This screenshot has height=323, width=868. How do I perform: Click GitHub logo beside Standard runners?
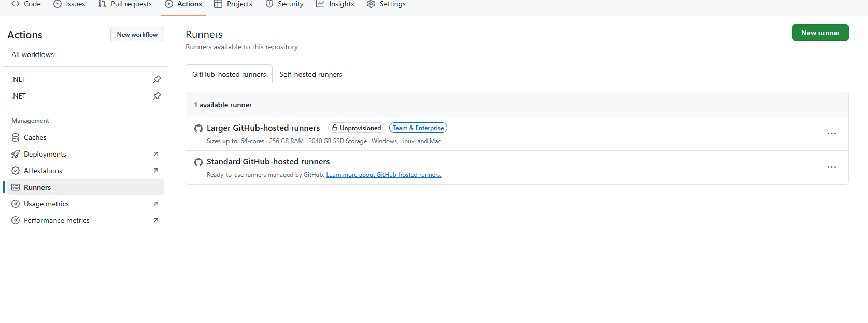pos(198,162)
